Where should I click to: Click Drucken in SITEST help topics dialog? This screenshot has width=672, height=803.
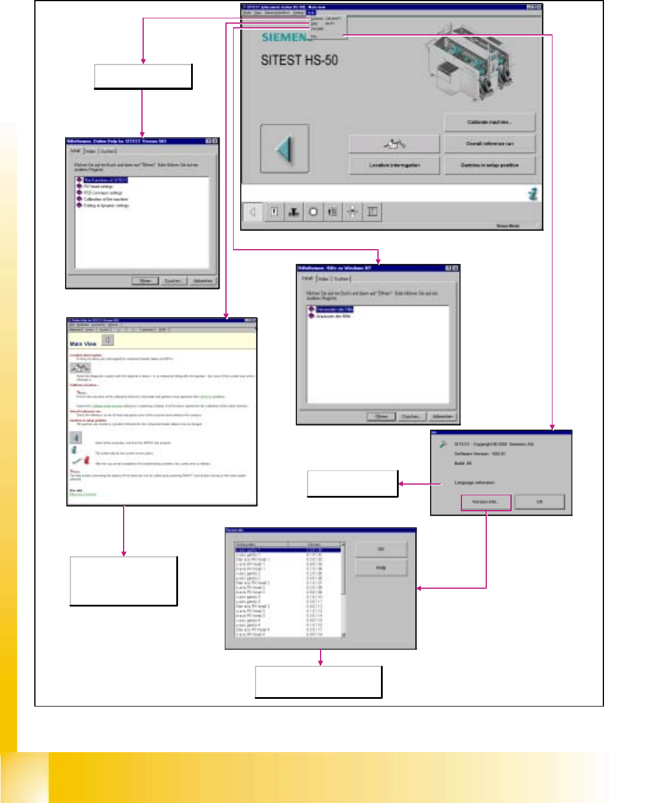(x=173, y=281)
